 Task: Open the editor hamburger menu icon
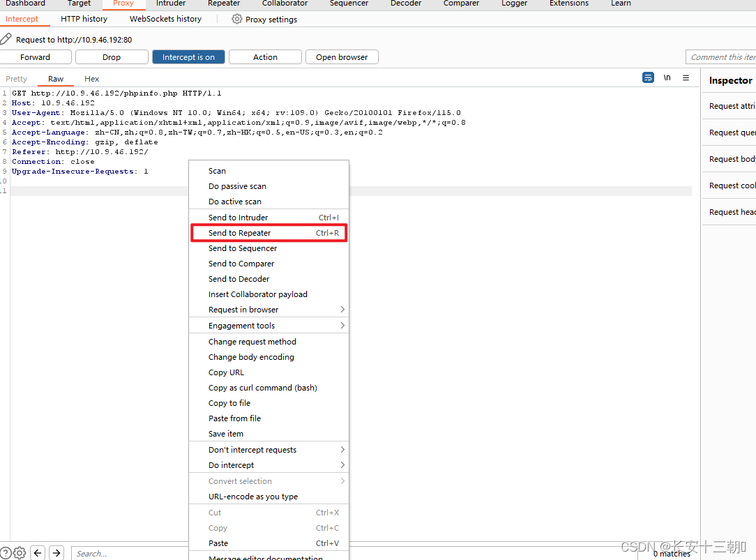tap(686, 77)
